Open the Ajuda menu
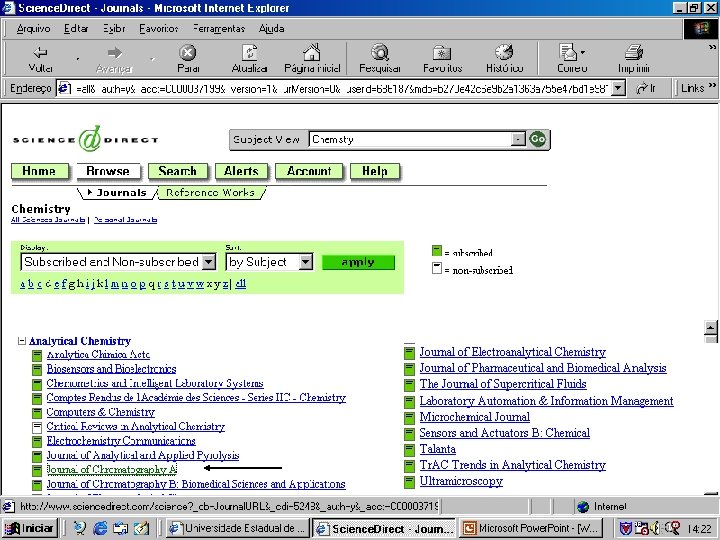This screenshot has height=540, width=720. 271,28
